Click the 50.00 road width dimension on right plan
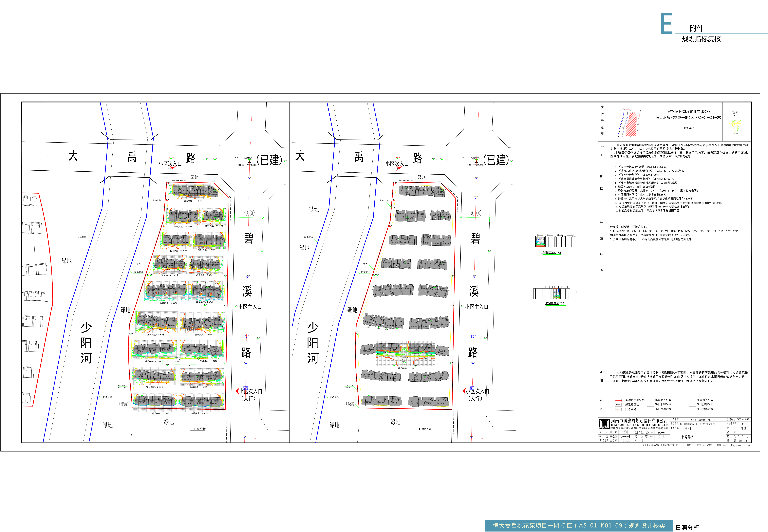Viewport: 768px width, 532px height. click(x=475, y=213)
